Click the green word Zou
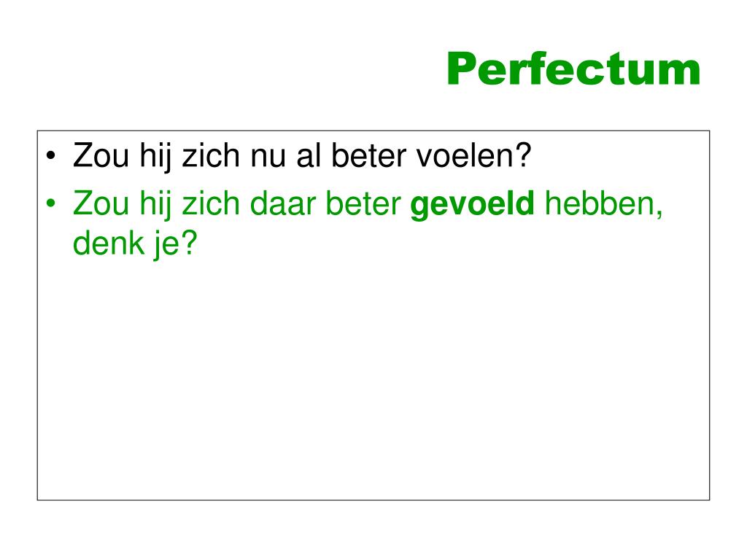Screen dimensions: 747x560 [101, 203]
